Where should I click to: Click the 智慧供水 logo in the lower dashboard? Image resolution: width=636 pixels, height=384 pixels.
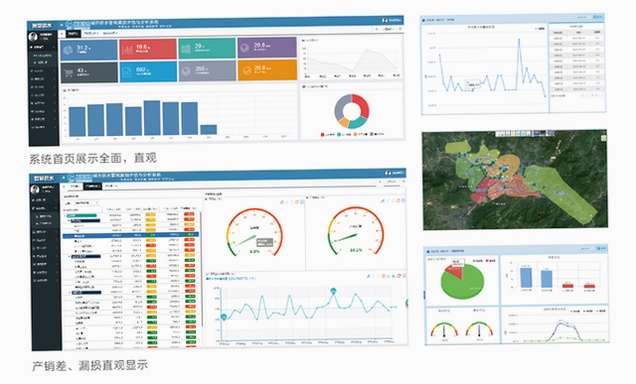point(44,178)
